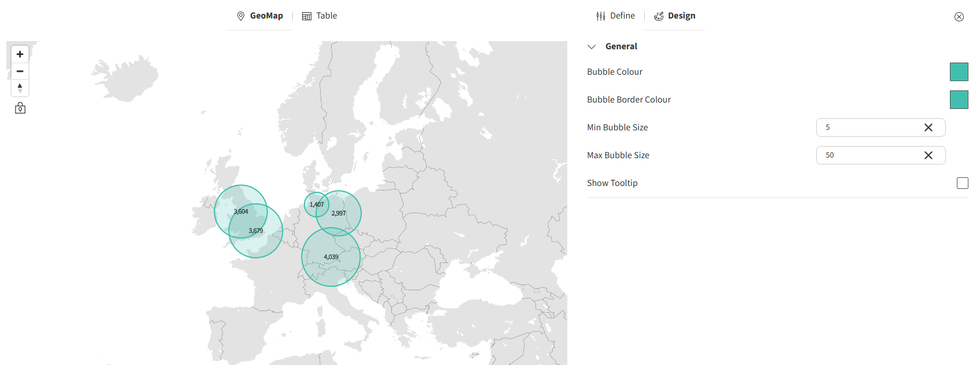This screenshot has width=980, height=365.
Task: Switch to the GeoMap view tab
Action: tap(260, 16)
